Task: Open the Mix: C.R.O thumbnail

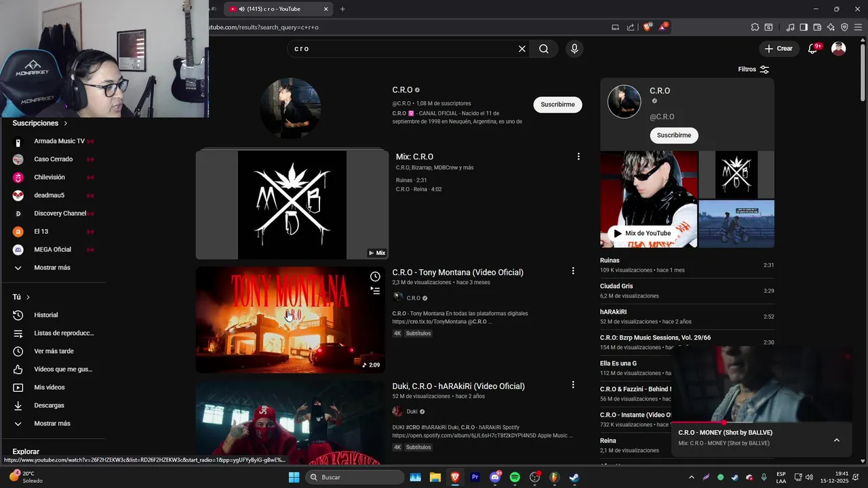Action: click(292, 205)
